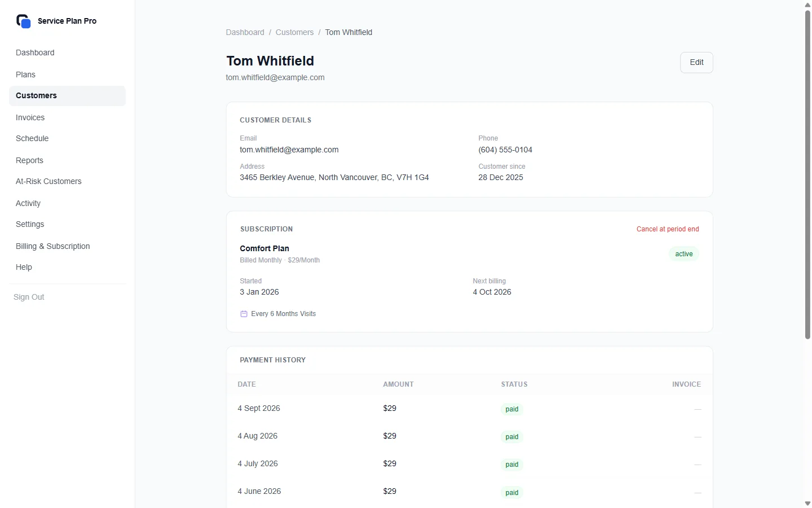Click the 4 Aug 2026 payment date
This screenshot has width=812, height=508.
tap(258, 436)
